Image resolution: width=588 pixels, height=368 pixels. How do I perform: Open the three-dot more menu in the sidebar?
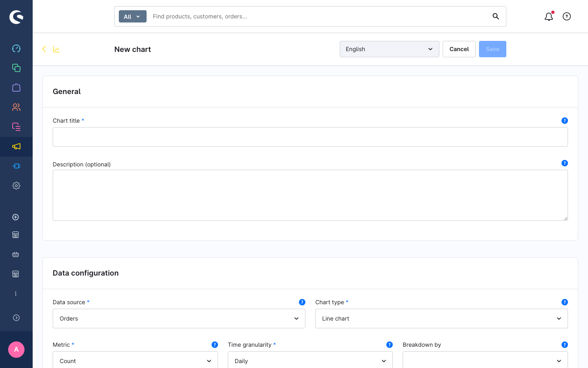click(16, 294)
